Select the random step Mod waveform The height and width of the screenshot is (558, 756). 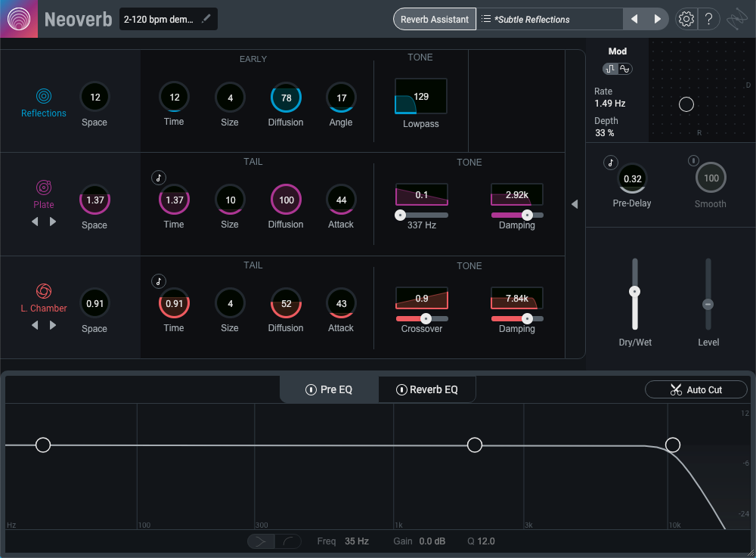tap(610, 69)
